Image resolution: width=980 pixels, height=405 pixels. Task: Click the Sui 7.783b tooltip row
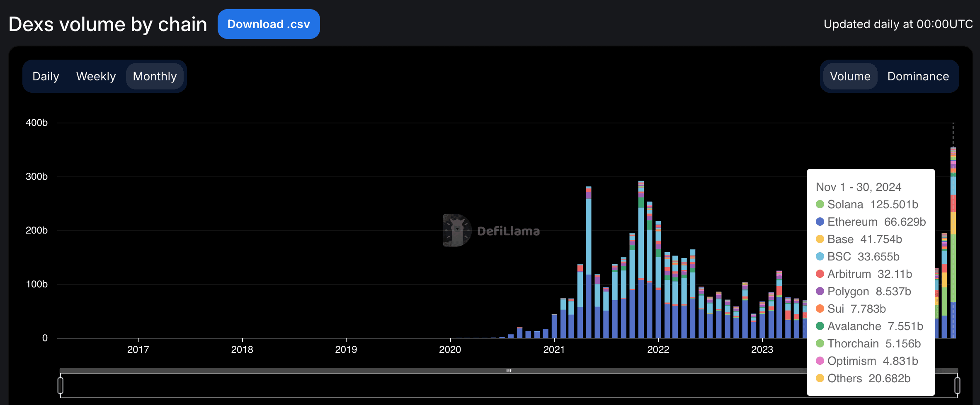tap(851, 309)
